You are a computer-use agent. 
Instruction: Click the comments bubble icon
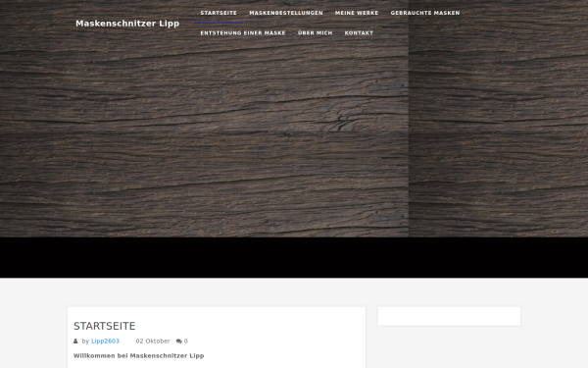click(179, 342)
